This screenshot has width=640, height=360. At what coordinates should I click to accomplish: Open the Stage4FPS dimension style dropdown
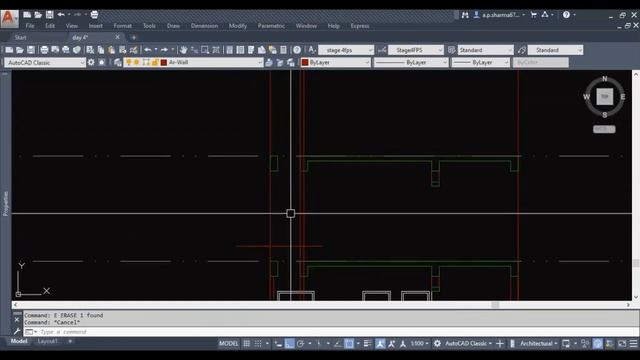(416, 50)
